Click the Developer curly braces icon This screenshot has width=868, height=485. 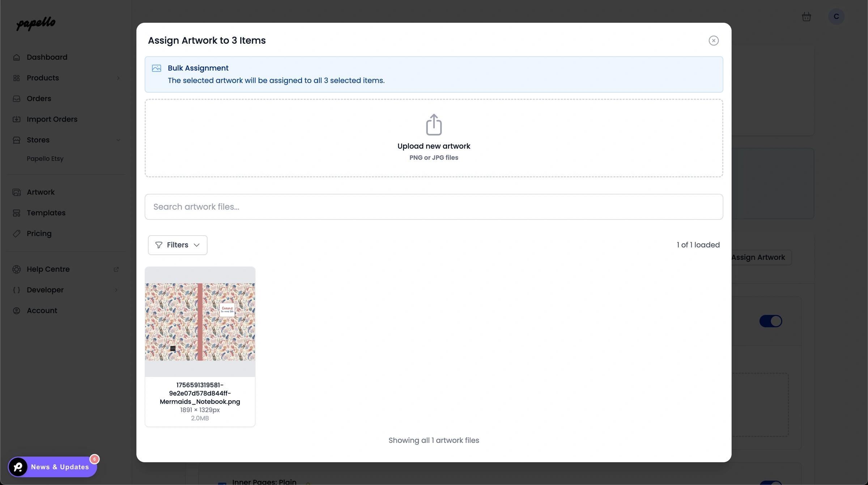pyautogui.click(x=17, y=290)
